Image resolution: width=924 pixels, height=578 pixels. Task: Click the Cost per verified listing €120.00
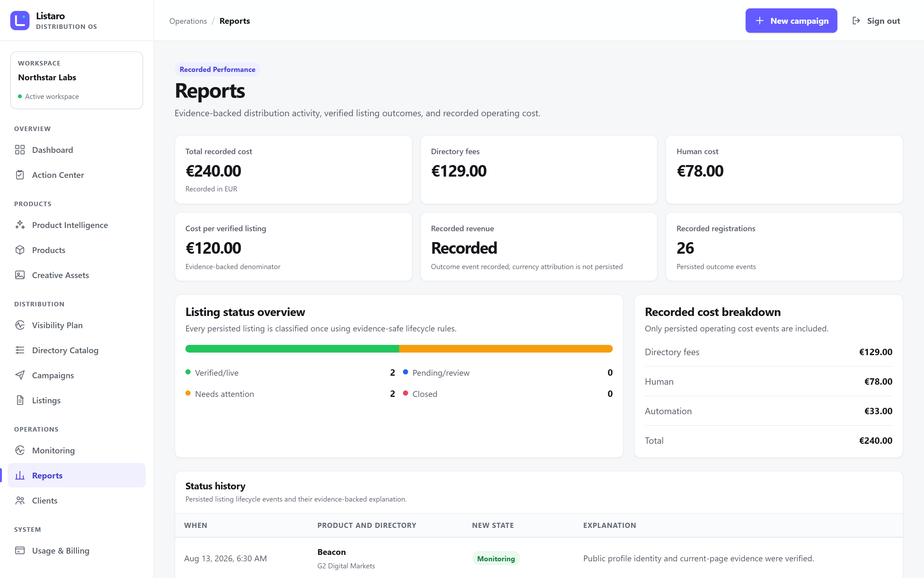(213, 248)
